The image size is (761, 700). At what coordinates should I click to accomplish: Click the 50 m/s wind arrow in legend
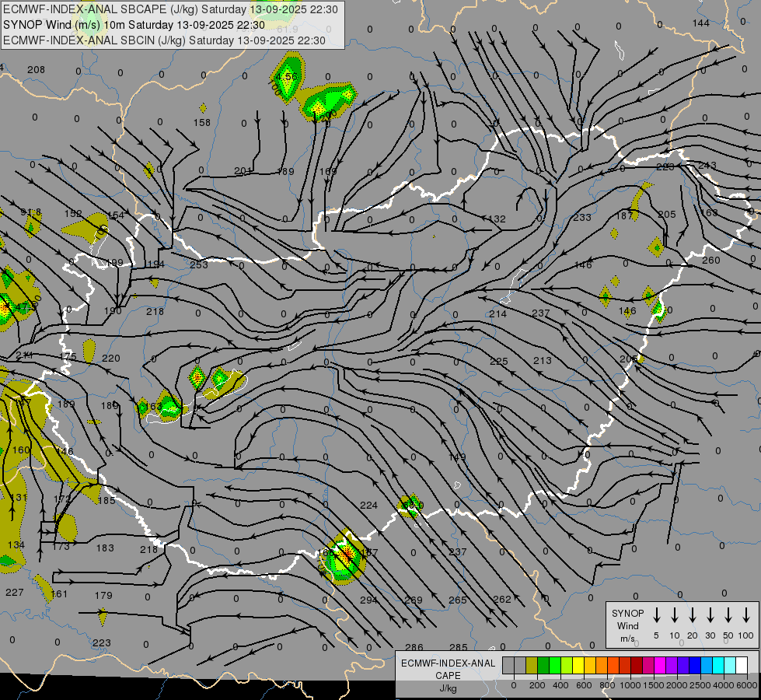(x=728, y=615)
